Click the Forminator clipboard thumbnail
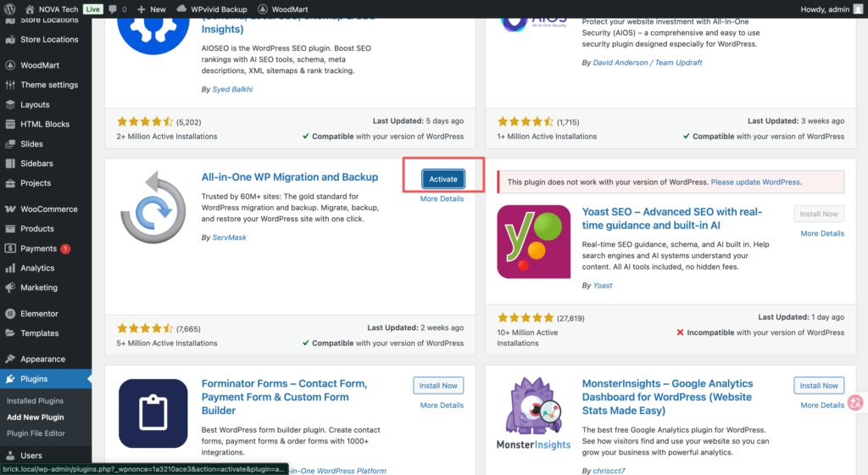Screen dimensions: 868x475 coord(153,414)
